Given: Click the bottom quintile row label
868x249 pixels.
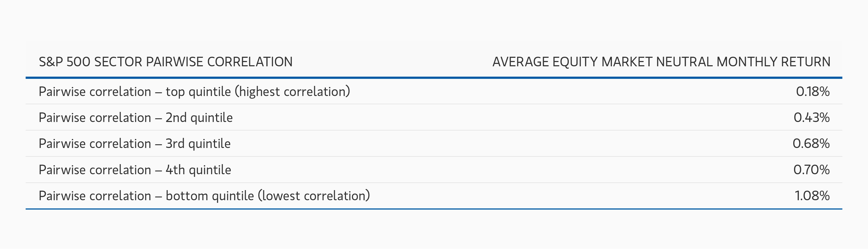Looking at the screenshot, I should (204, 196).
